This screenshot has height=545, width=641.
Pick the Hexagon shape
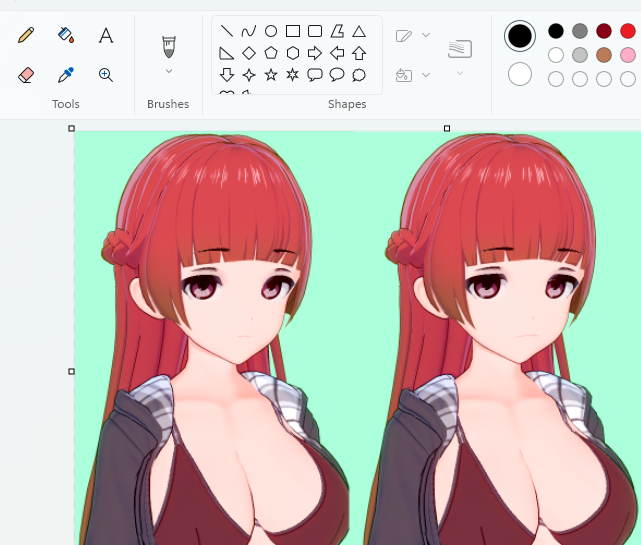pos(293,53)
